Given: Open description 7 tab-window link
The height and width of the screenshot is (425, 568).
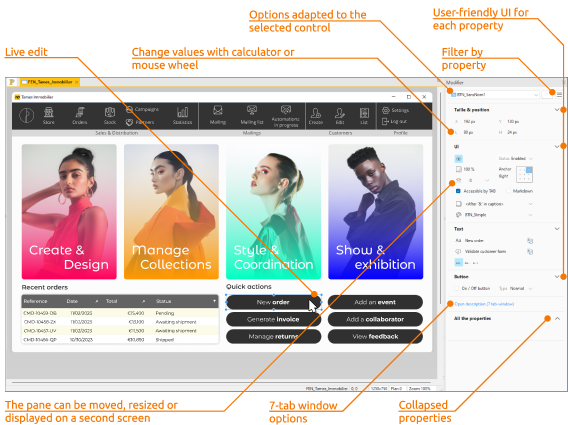Looking at the screenshot, I should pos(484,304).
